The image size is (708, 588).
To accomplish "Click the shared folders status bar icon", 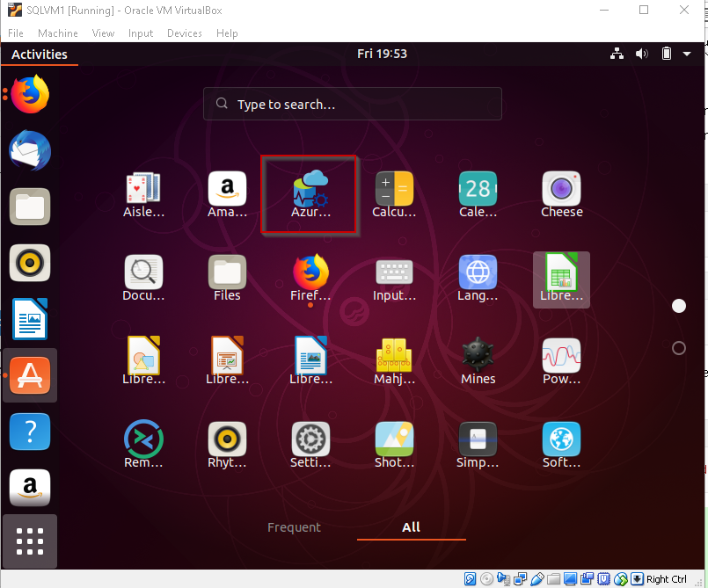I will [553, 579].
